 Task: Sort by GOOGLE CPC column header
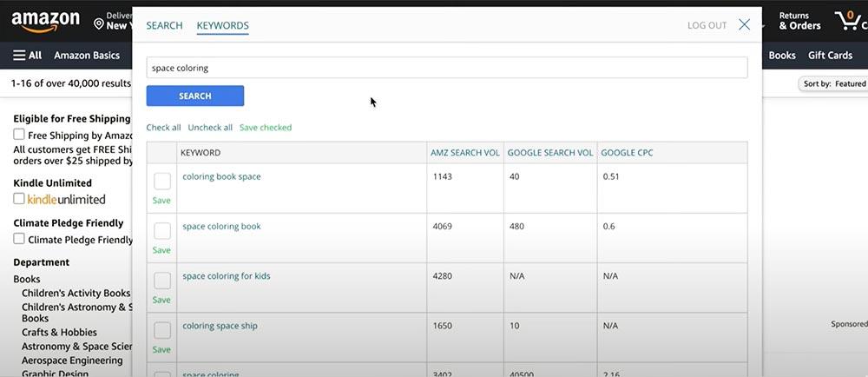click(627, 152)
